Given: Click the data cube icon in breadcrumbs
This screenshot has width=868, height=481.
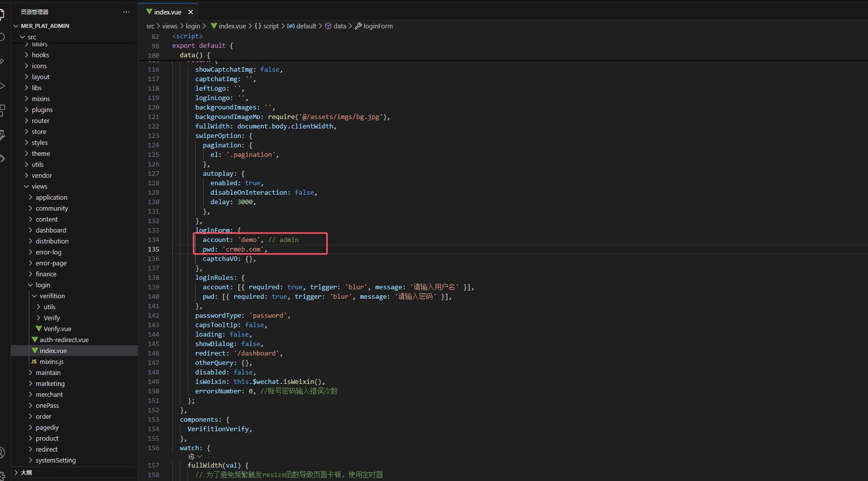Looking at the screenshot, I should tap(328, 26).
